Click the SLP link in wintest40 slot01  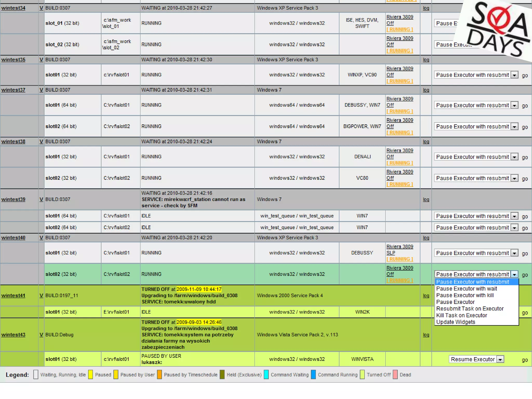pos(390,253)
